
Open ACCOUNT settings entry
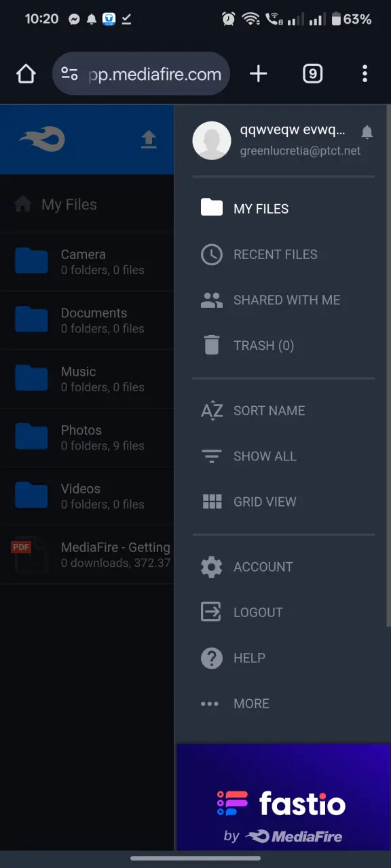[283, 567]
